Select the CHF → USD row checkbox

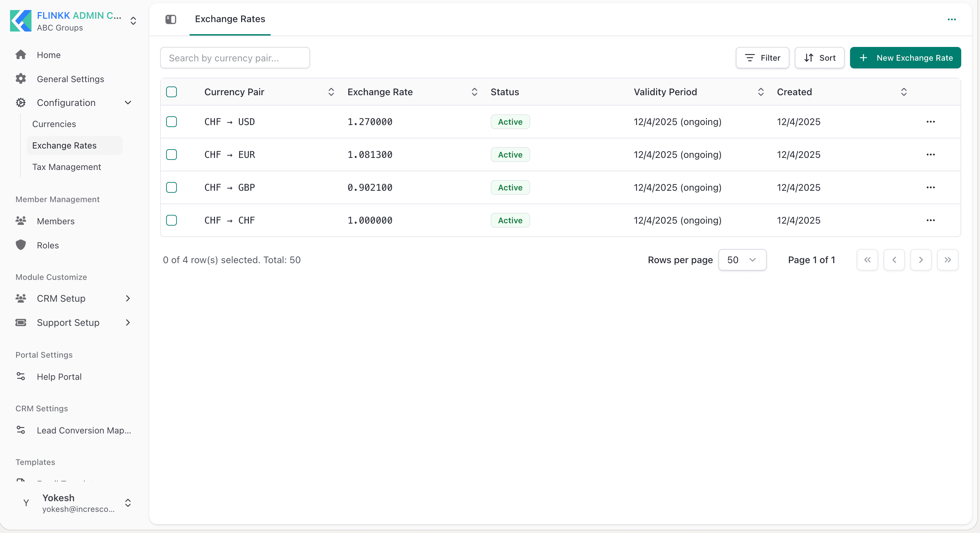(x=171, y=122)
